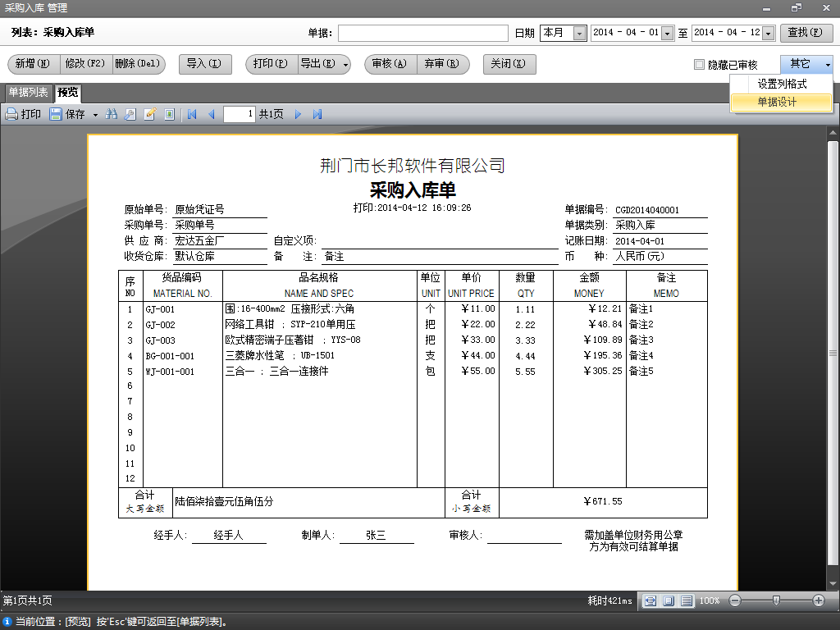Switch to the 单据列表 tab
The image size is (840, 630).
[28, 92]
